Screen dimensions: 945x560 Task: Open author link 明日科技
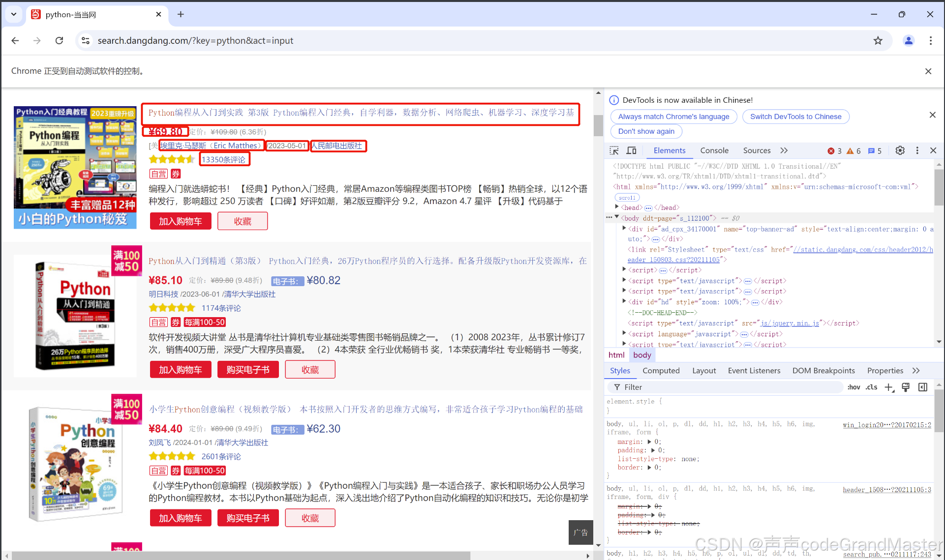coord(163,294)
